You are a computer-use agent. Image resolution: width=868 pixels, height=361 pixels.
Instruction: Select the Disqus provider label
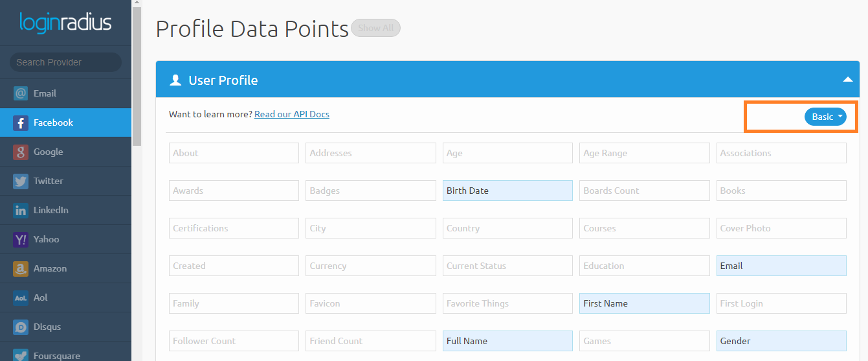click(x=47, y=327)
